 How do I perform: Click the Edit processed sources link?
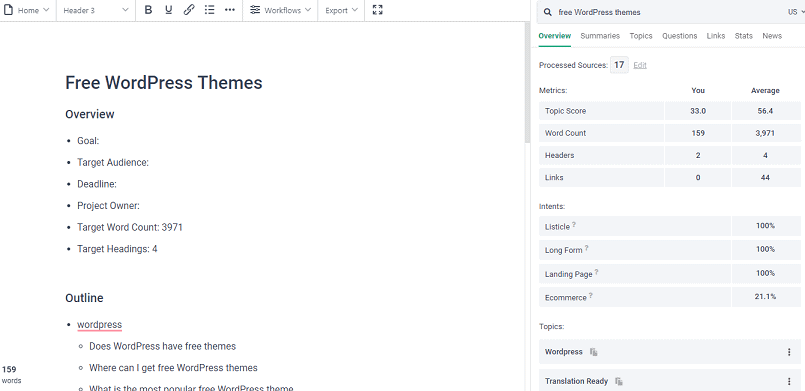coord(640,65)
